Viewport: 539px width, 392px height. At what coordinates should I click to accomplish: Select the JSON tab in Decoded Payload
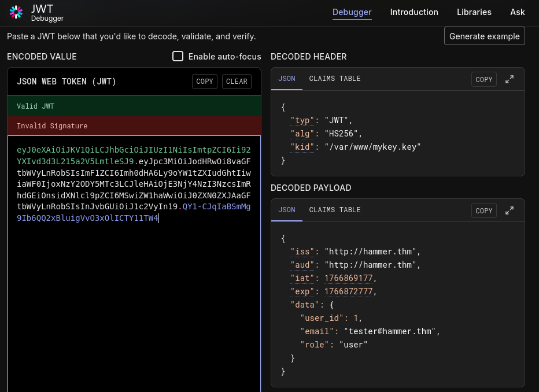(287, 210)
